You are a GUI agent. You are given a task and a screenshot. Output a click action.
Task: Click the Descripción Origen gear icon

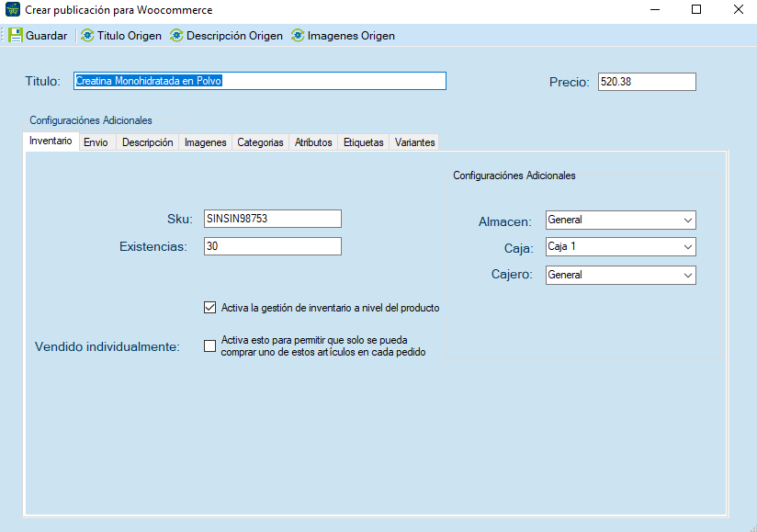176,35
